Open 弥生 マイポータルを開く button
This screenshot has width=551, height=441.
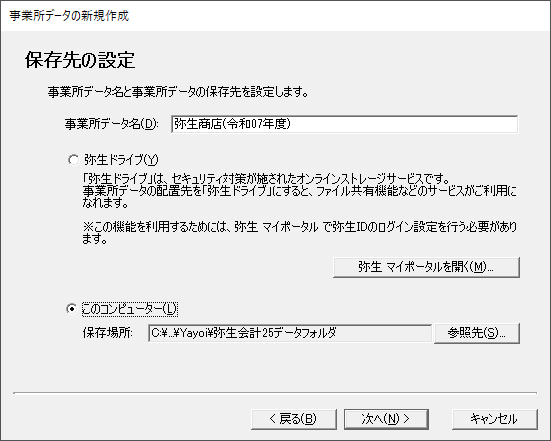(x=426, y=267)
